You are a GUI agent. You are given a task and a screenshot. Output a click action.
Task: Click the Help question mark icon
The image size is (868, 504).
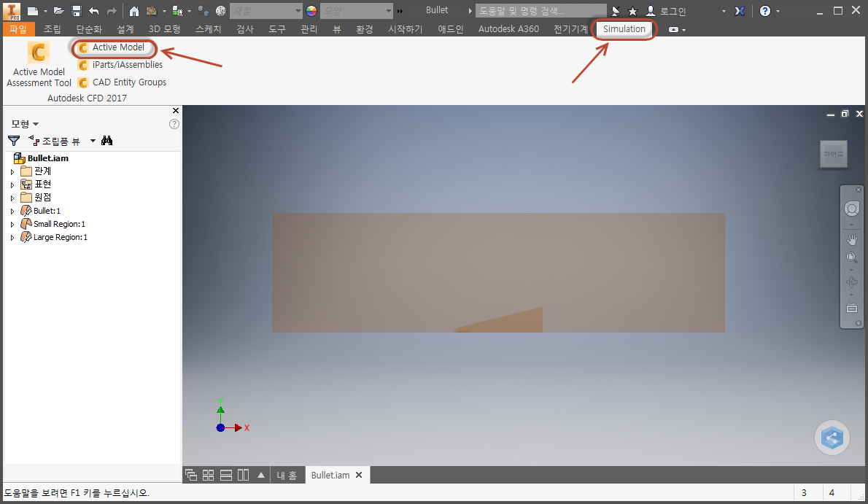tap(765, 11)
